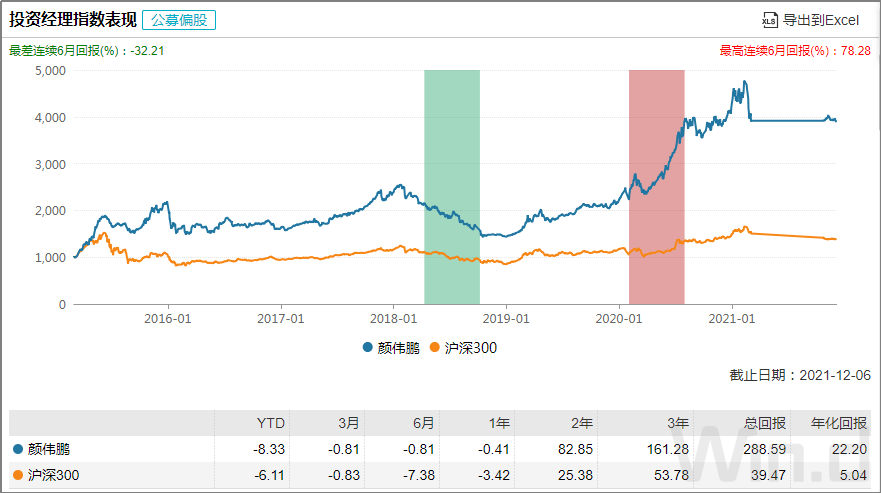Click 沪深300 1年 value -3.42
Screen dimensions: 881x493
494,475
